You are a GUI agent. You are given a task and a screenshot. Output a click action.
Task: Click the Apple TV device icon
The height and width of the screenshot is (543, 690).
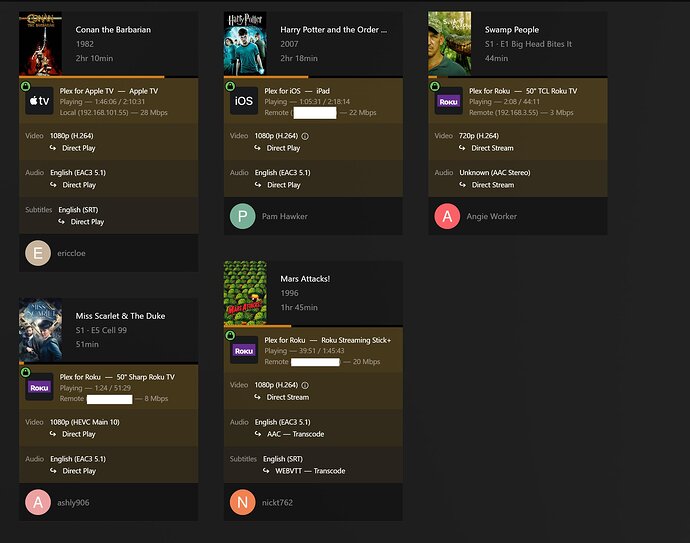(40, 101)
